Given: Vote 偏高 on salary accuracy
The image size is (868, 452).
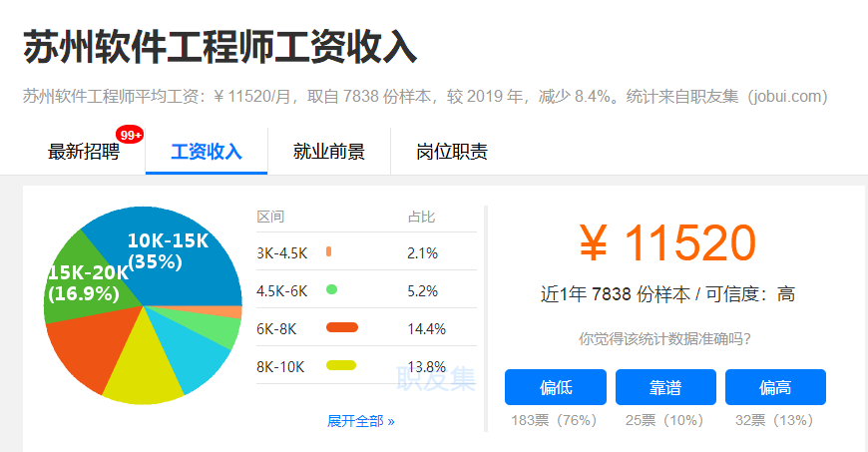Looking at the screenshot, I should pos(775,387).
